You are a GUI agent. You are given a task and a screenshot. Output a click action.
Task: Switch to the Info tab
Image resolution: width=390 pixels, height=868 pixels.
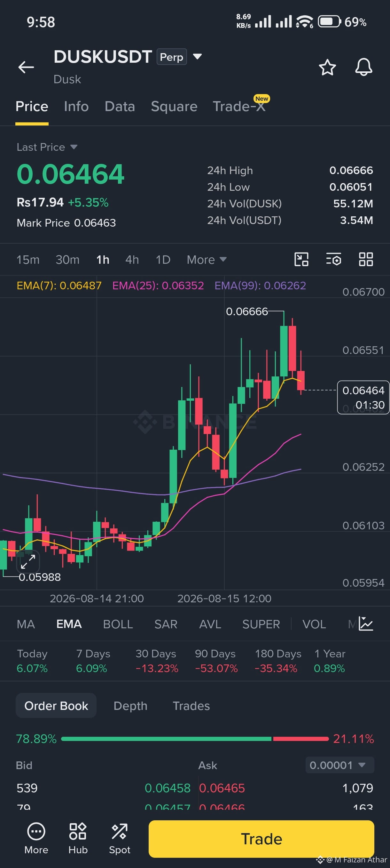pyautogui.click(x=76, y=107)
